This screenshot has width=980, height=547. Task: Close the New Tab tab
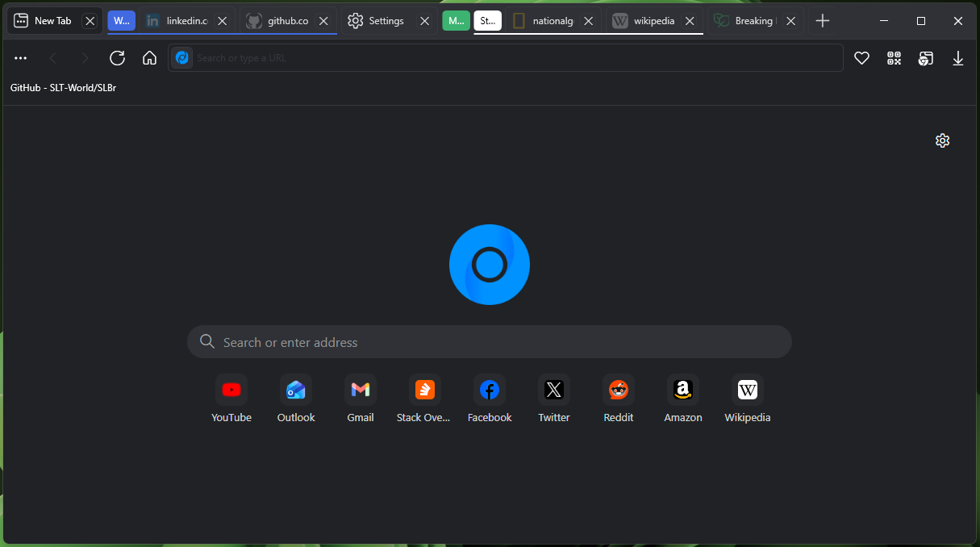click(x=90, y=21)
